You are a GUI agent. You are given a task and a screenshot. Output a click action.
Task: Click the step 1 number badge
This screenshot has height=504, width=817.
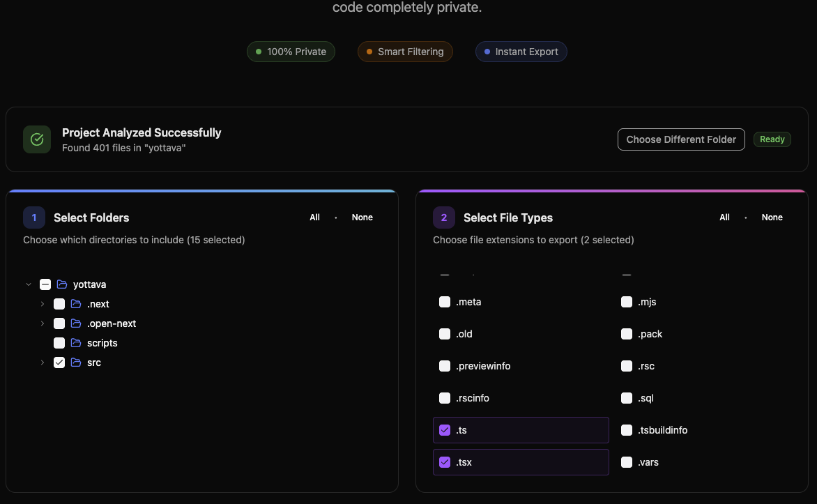[x=34, y=217]
